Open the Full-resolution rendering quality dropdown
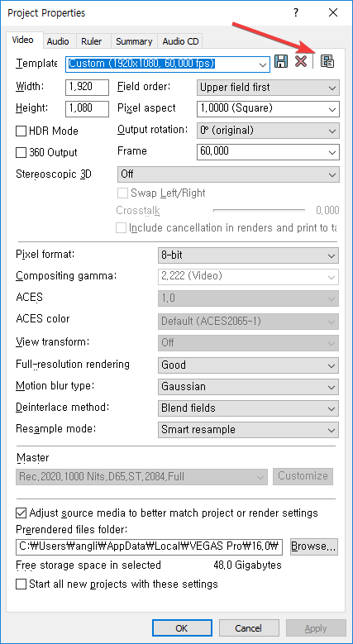Image resolution: width=353 pixels, height=644 pixels. 248,365
